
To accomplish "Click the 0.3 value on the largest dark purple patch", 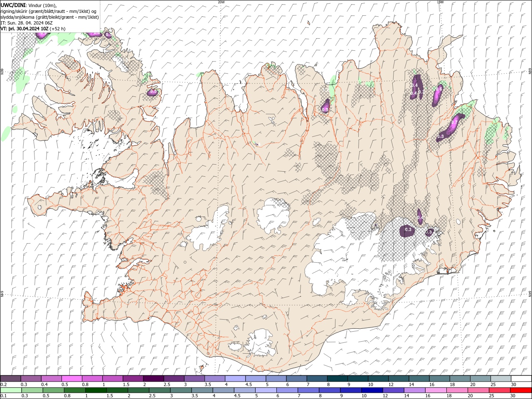I will click(408, 229).
